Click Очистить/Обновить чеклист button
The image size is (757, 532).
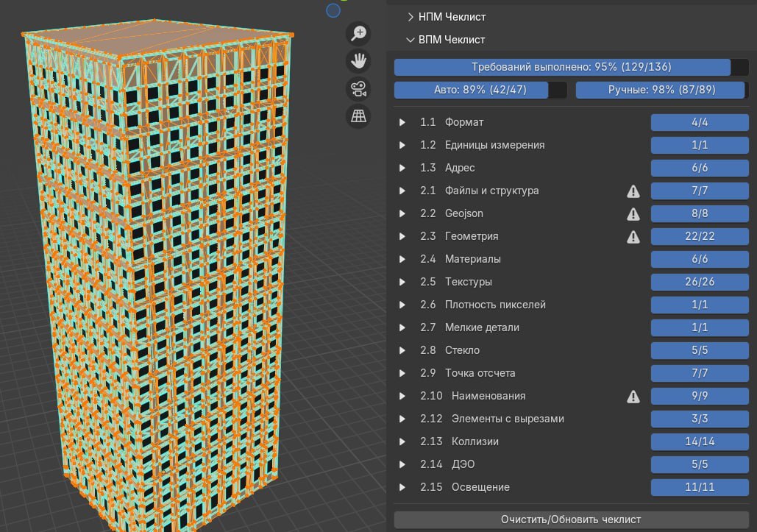coord(571,519)
